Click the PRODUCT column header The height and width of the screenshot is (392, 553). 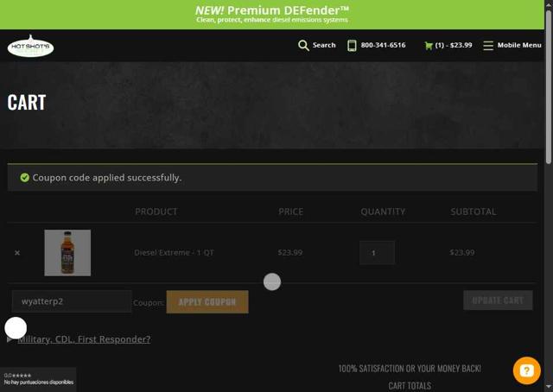point(156,212)
